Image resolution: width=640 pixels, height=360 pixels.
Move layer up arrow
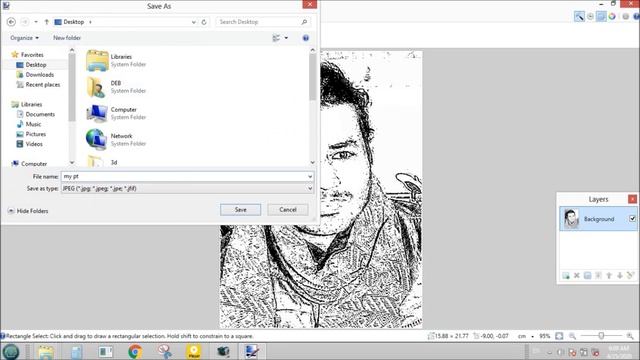pyautogui.click(x=609, y=276)
